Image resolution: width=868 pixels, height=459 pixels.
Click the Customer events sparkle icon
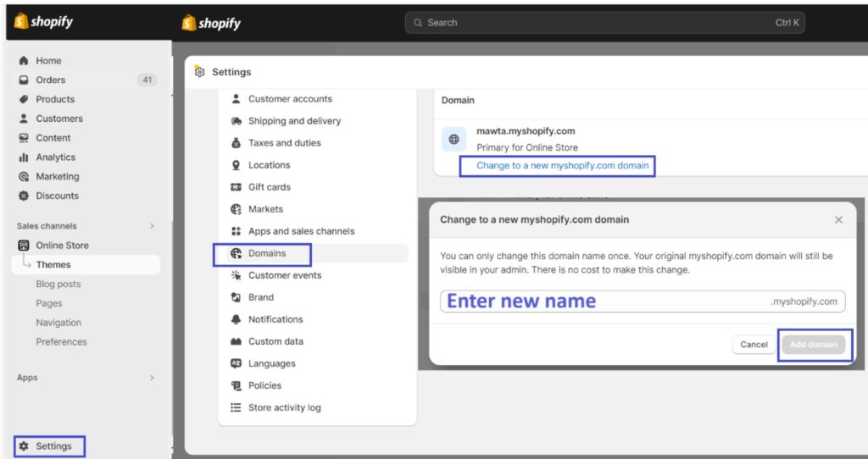click(236, 275)
